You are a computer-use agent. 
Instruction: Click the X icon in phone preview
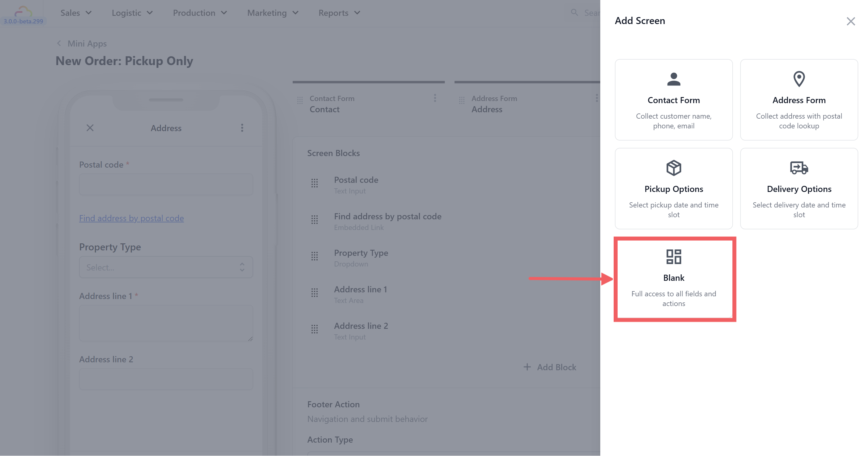90,128
